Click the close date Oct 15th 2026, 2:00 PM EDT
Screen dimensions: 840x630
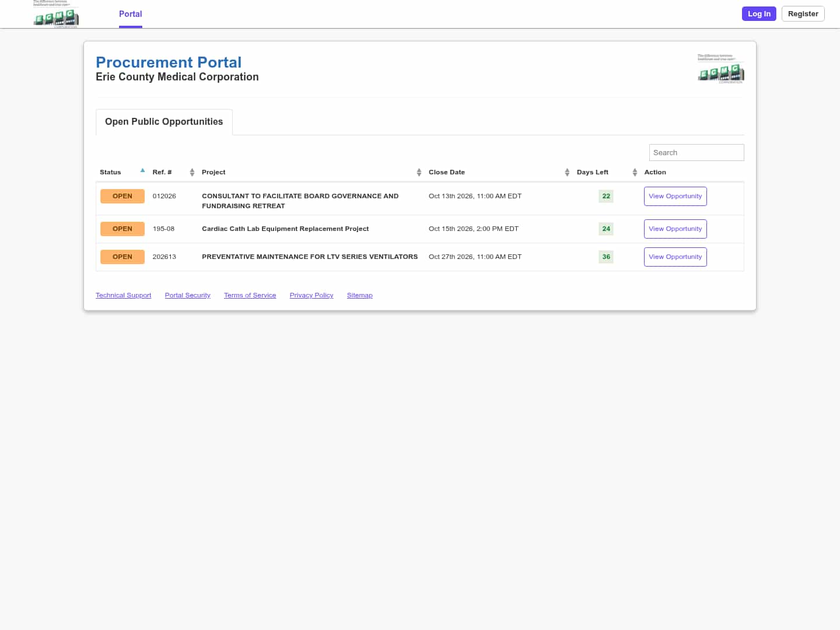point(473,229)
